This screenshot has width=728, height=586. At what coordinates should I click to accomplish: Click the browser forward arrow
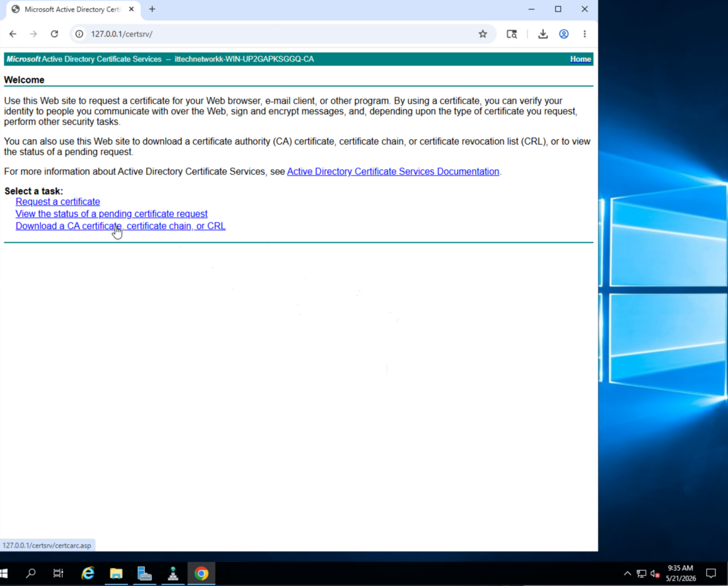point(33,34)
